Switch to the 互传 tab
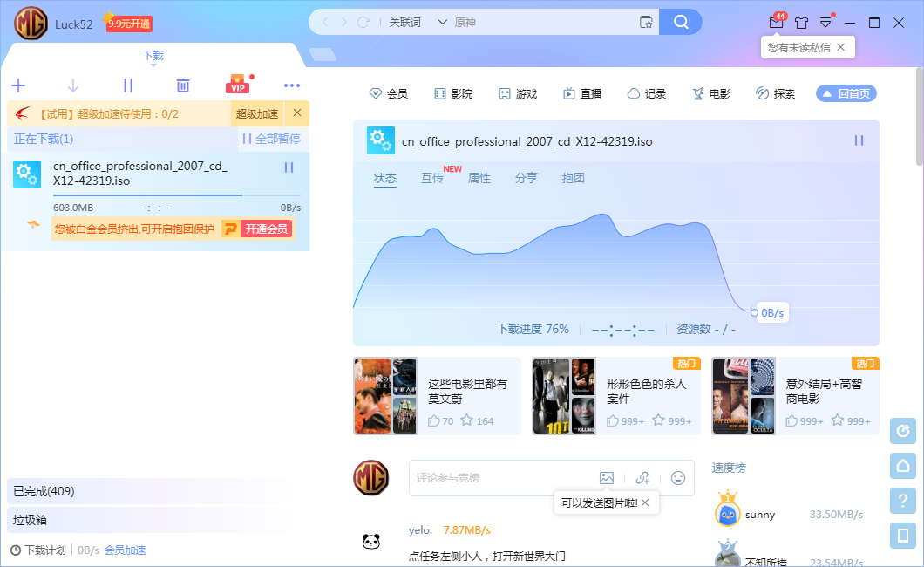The width and height of the screenshot is (924, 567). (432, 178)
